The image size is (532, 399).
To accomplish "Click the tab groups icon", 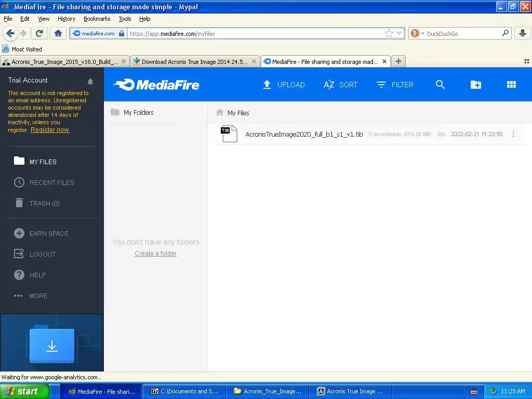I will click(x=527, y=61).
